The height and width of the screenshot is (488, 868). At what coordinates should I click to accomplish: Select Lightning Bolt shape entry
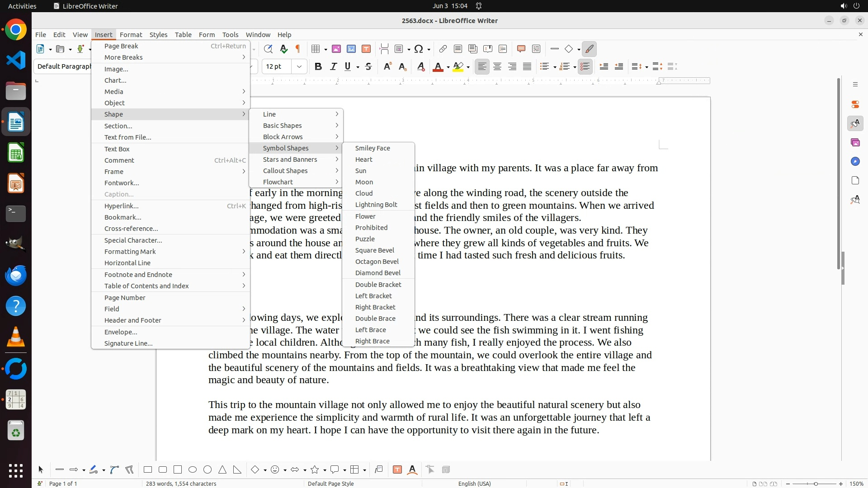tap(376, 205)
